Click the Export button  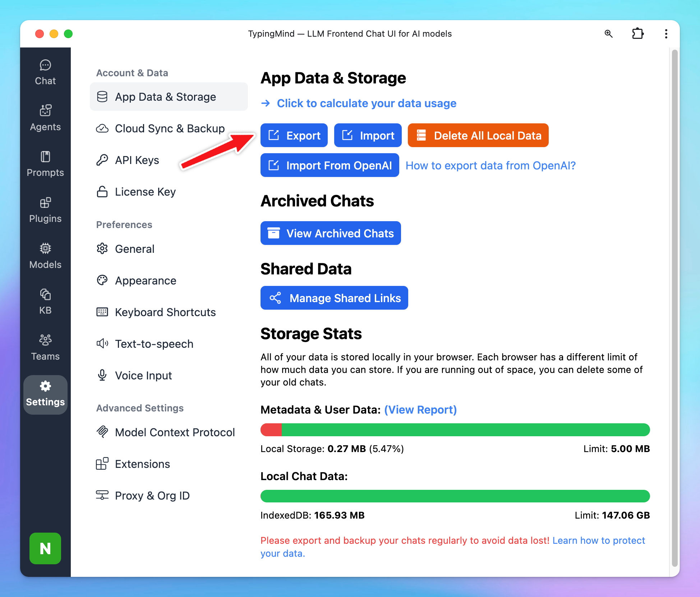(x=294, y=136)
